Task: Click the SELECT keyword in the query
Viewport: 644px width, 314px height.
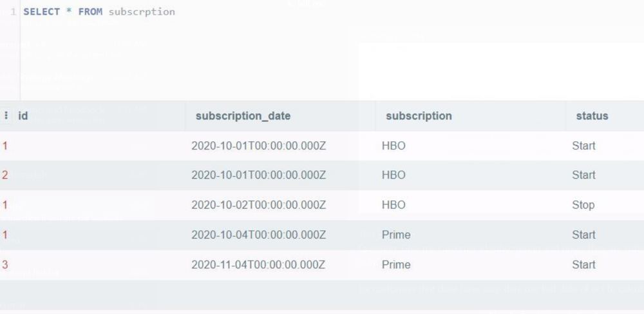Action: point(41,12)
